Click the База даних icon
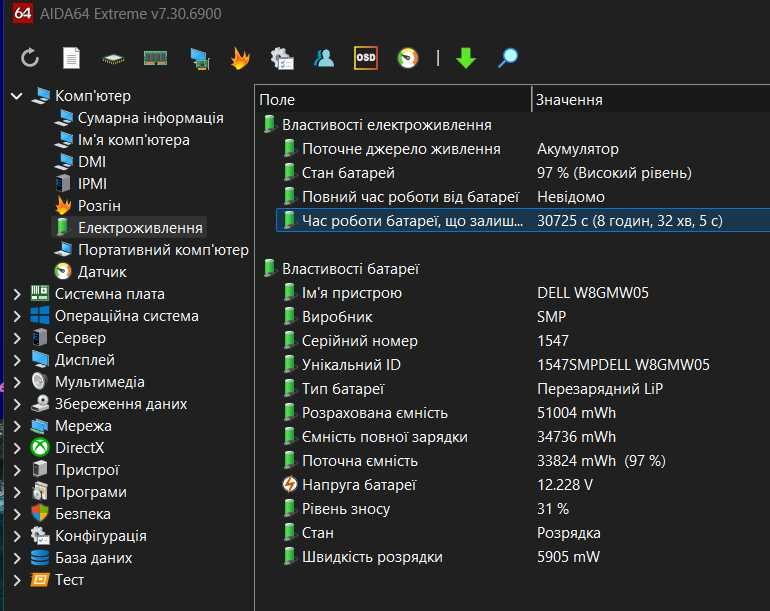 pyautogui.click(x=40, y=558)
